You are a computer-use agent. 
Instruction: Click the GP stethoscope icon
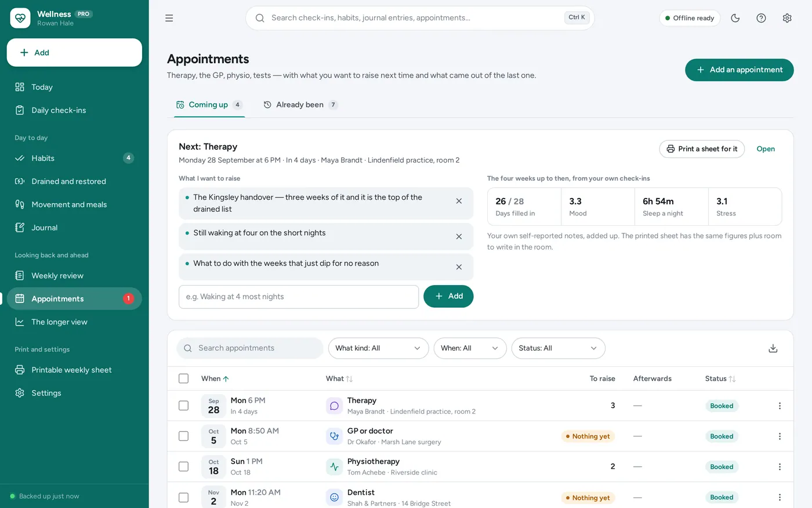pos(334,436)
